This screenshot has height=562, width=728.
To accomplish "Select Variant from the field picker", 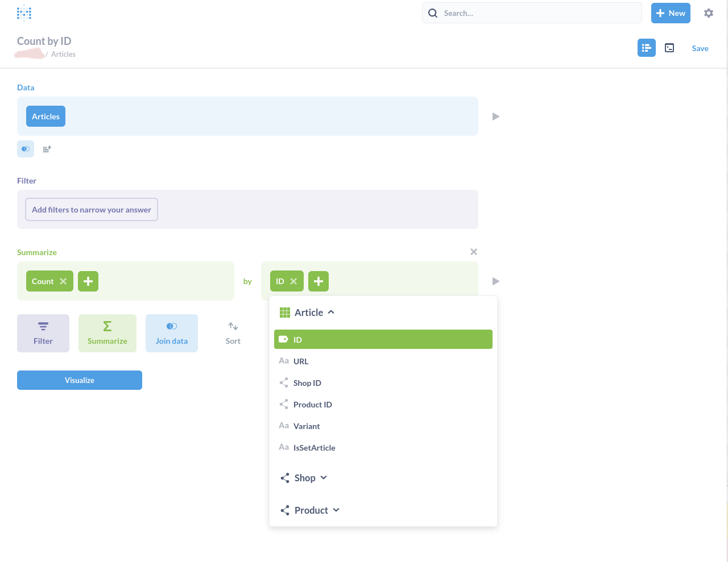I will point(307,426).
